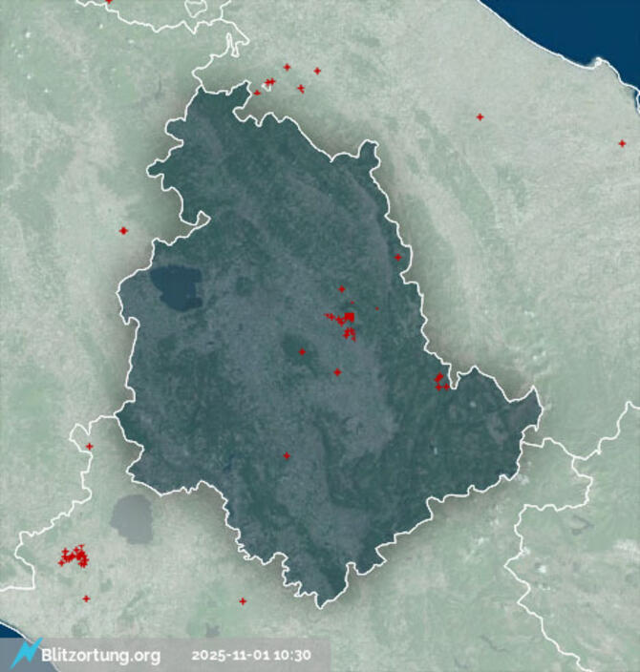Image resolution: width=640 pixels, height=672 pixels.
Task: Select the lowest strike marker in the southwest
Action: (86, 598)
